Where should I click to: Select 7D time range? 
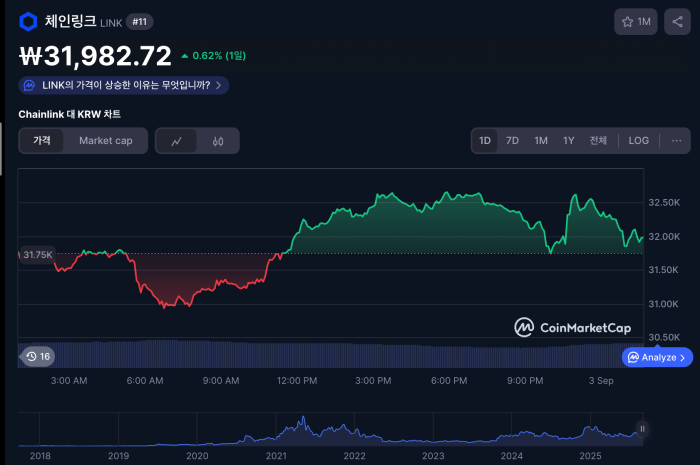click(x=512, y=141)
